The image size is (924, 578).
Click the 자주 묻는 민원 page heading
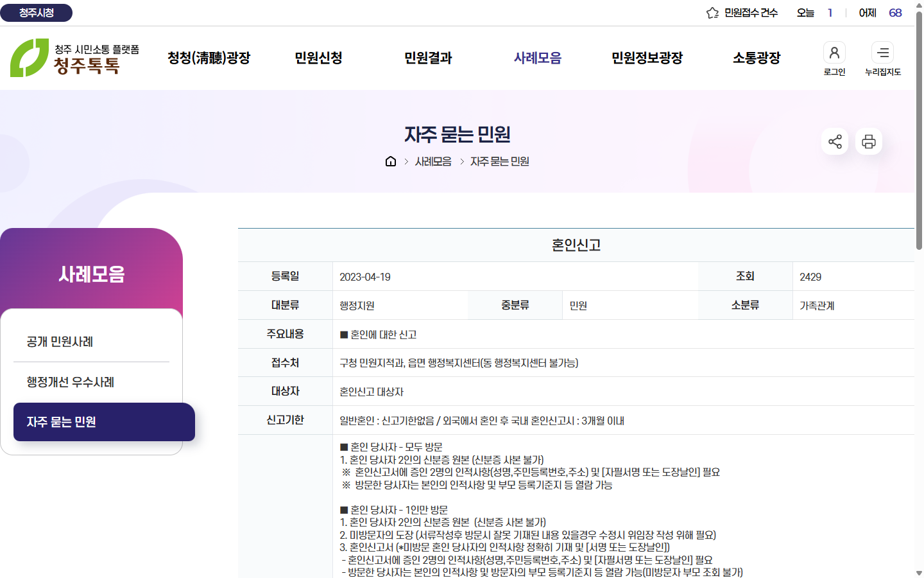coord(458,134)
